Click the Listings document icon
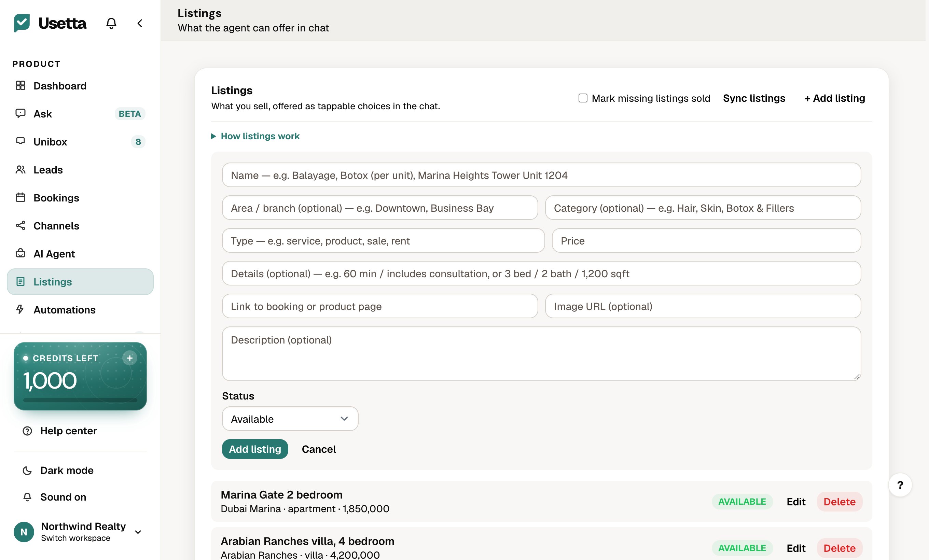 20,281
